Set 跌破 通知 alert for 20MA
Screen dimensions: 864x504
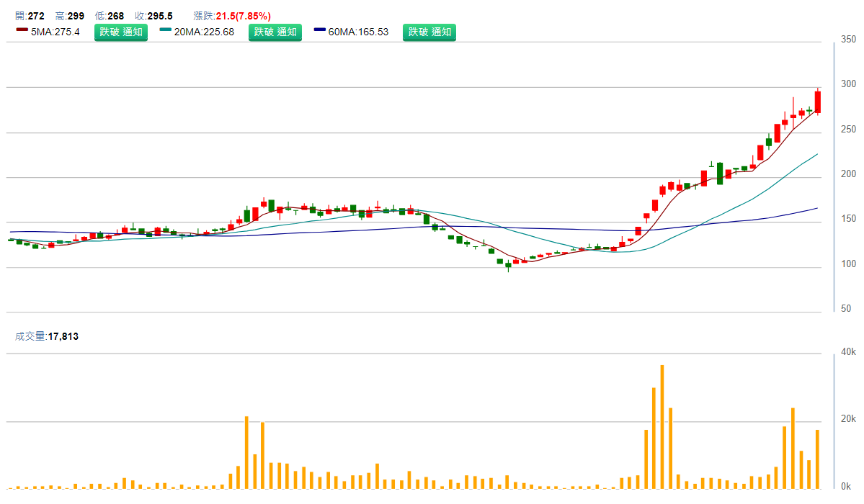click(x=275, y=32)
